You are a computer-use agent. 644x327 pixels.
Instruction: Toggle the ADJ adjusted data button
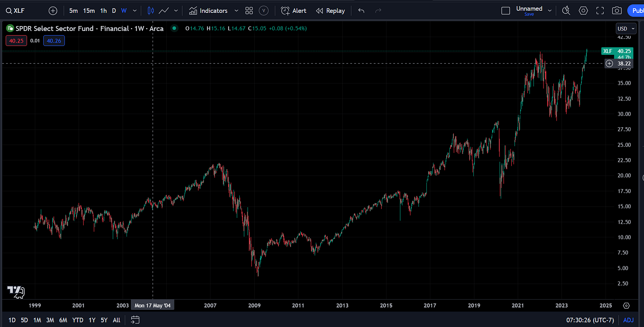[x=628, y=320]
